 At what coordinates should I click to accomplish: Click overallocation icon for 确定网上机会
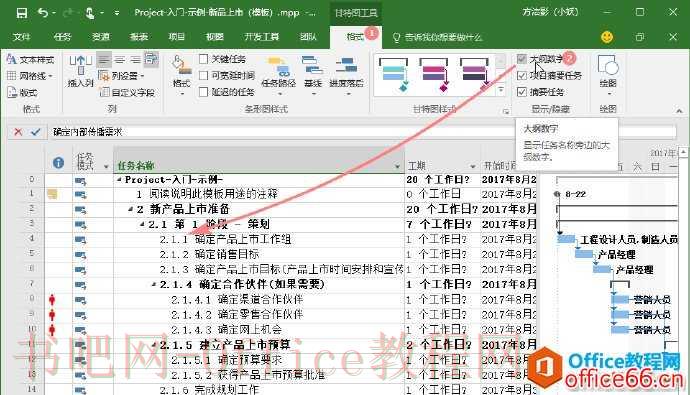[52, 330]
